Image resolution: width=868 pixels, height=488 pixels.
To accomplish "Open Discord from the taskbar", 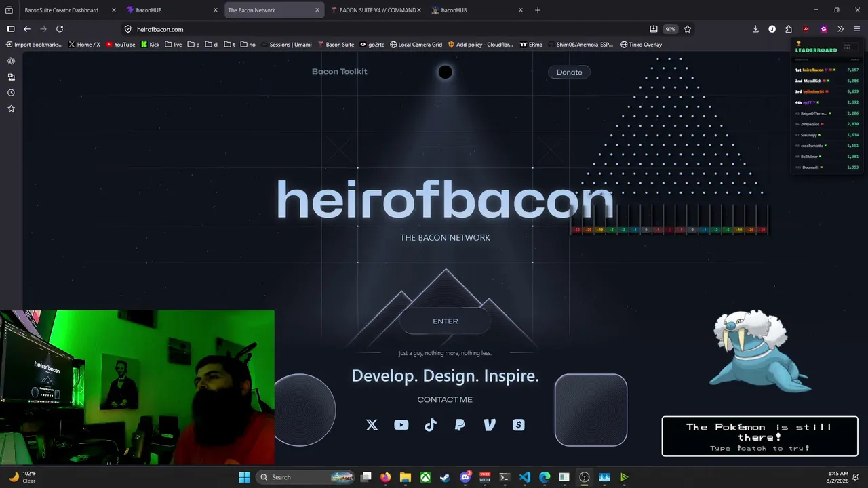I will tap(465, 477).
